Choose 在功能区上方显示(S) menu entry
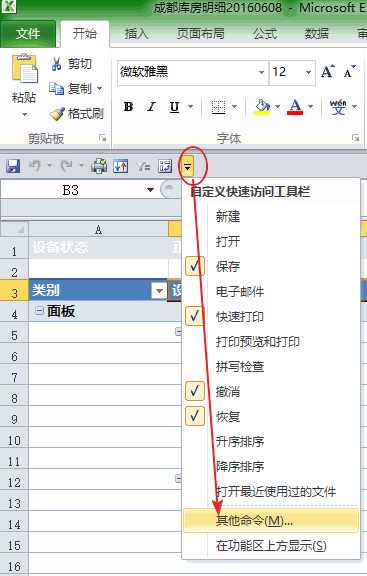 click(x=271, y=546)
